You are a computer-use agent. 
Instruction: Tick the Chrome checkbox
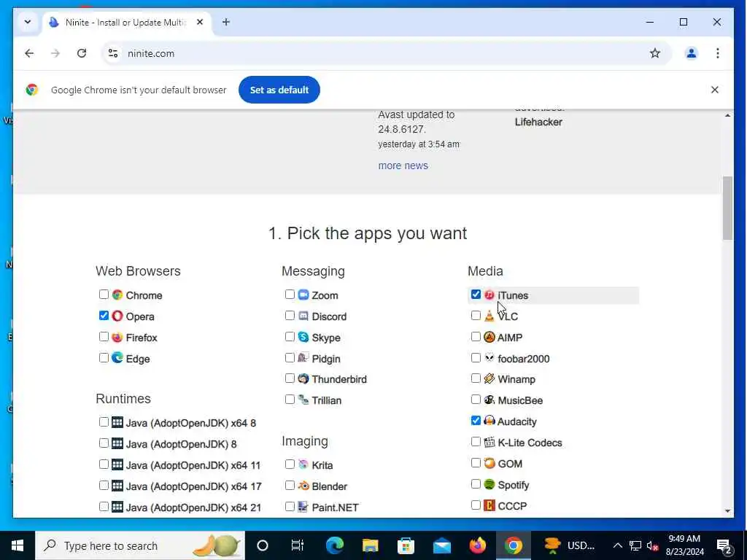coord(104,295)
